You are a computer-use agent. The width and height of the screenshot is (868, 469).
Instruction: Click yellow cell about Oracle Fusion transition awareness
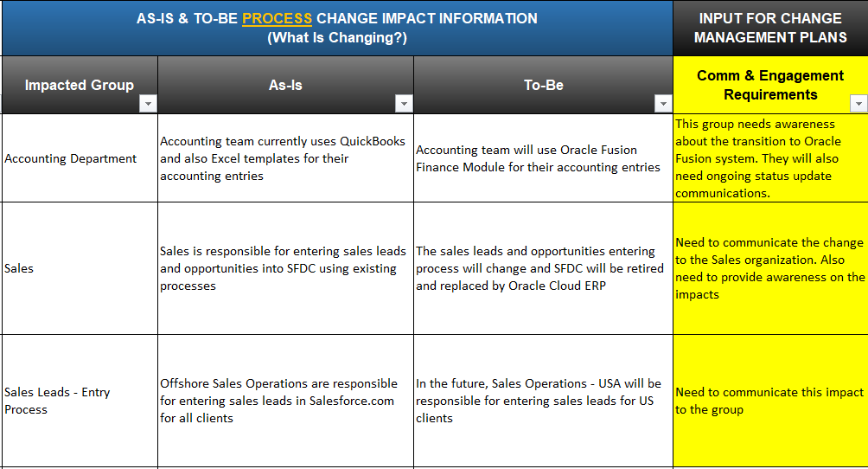770,158
